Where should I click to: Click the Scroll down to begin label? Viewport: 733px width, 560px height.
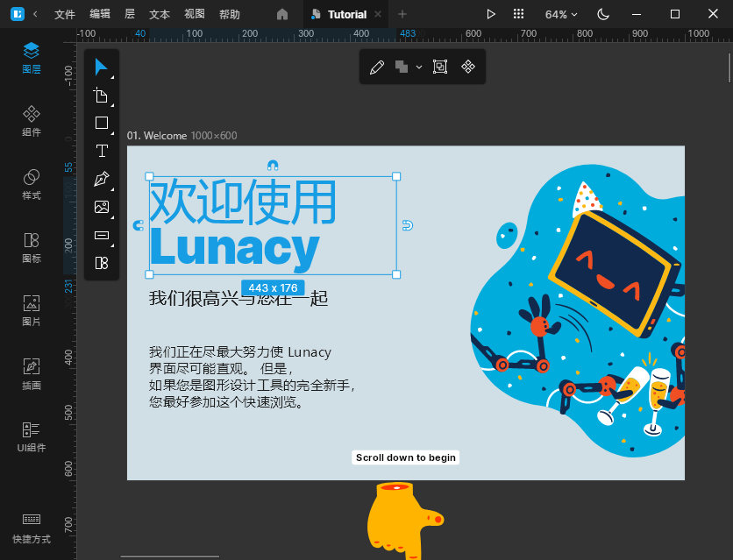pos(405,457)
